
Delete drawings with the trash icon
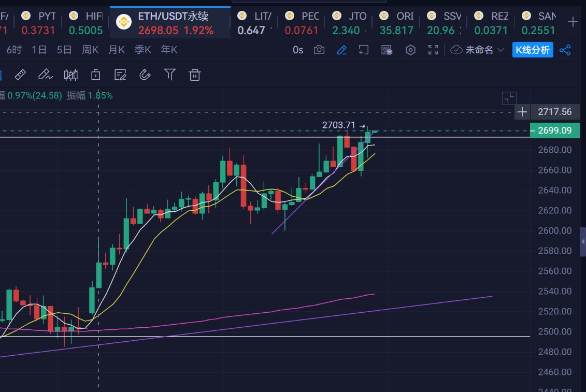[195, 75]
